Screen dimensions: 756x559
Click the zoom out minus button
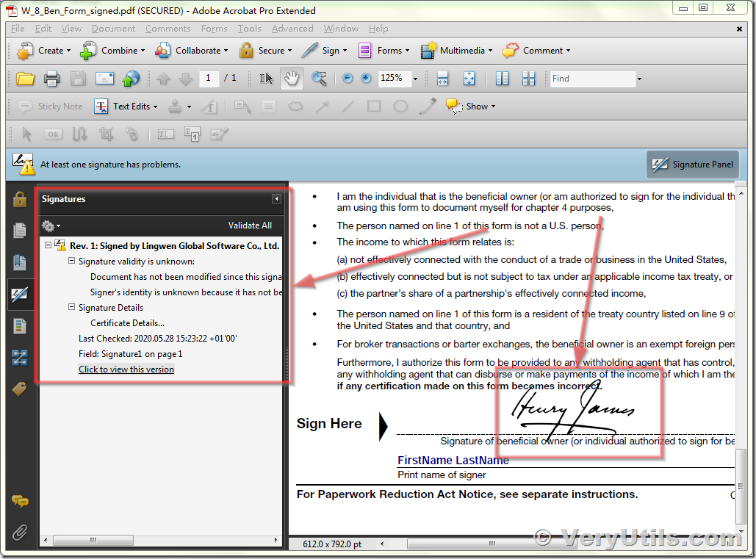pos(347,78)
